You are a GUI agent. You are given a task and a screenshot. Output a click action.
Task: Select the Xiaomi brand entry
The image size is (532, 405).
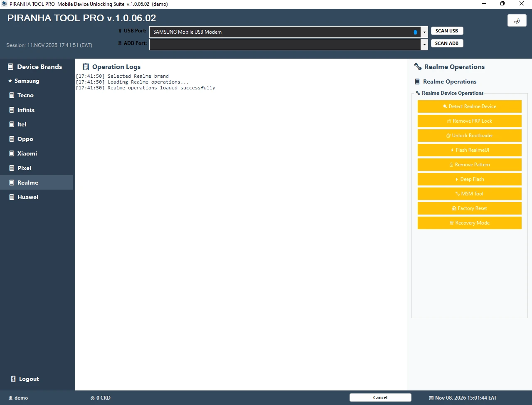(x=27, y=153)
